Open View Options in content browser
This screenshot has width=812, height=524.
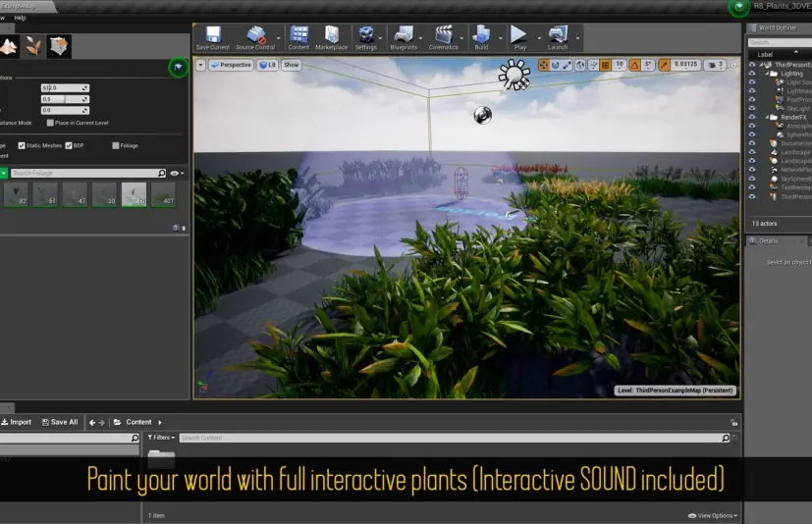point(713,516)
